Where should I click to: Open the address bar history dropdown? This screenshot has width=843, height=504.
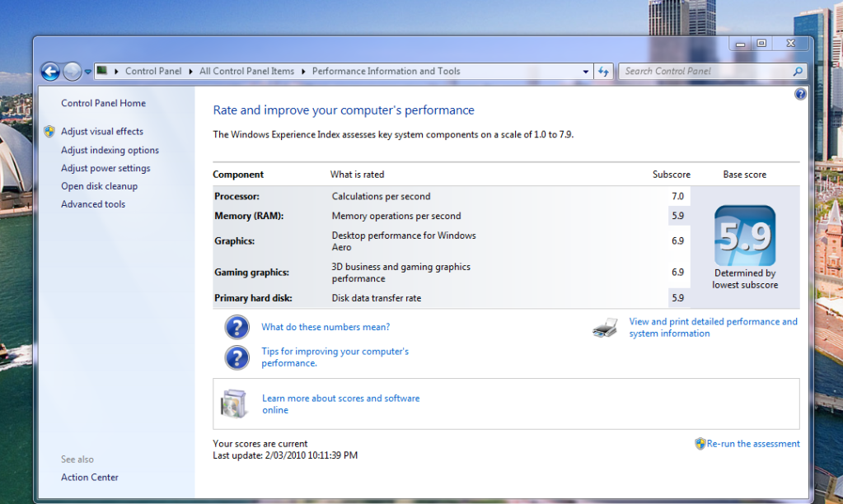[x=585, y=72]
